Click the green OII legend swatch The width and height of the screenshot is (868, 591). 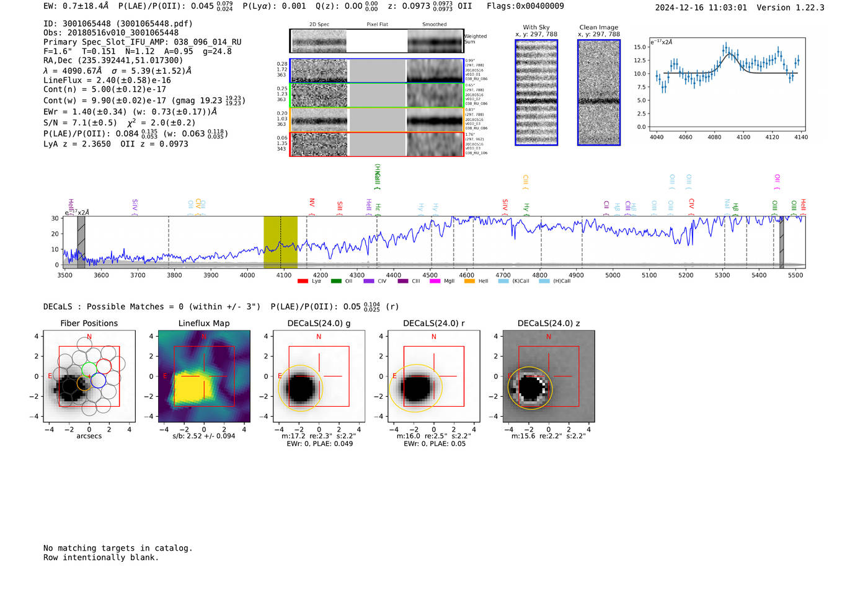tap(336, 281)
